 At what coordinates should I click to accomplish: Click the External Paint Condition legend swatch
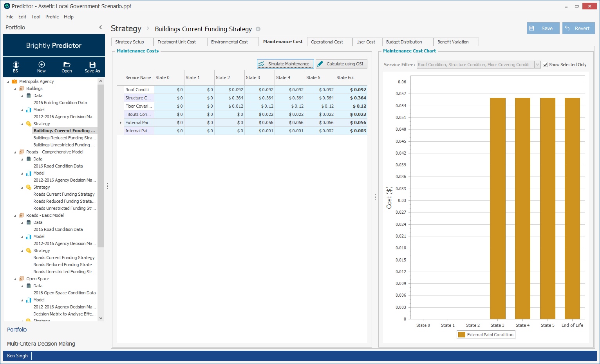(x=462, y=335)
